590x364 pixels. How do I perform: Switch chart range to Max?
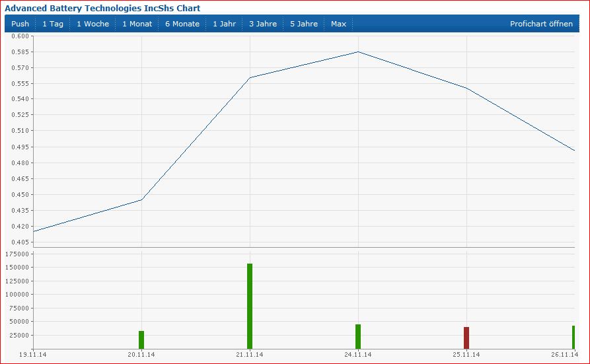pos(339,24)
